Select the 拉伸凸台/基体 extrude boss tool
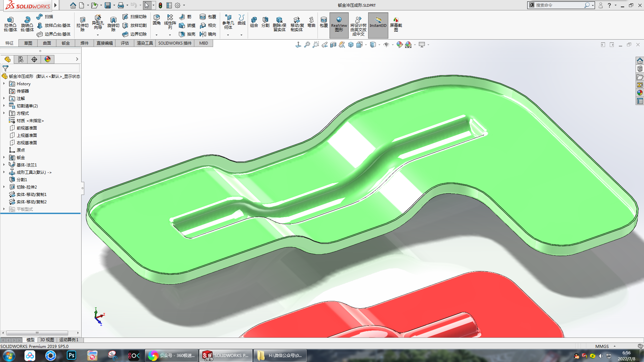644x362 pixels. pyautogui.click(x=10, y=24)
